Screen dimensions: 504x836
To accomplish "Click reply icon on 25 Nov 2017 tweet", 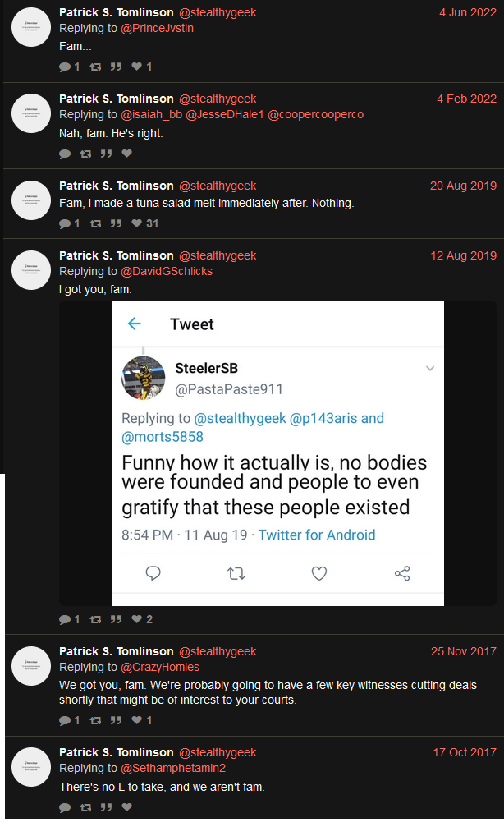I will [x=65, y=720].
